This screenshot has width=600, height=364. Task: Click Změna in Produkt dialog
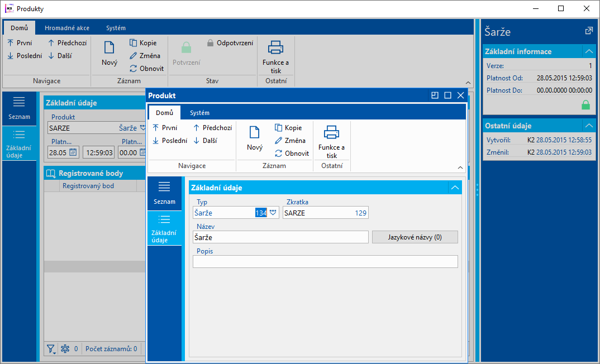point(290,140)
